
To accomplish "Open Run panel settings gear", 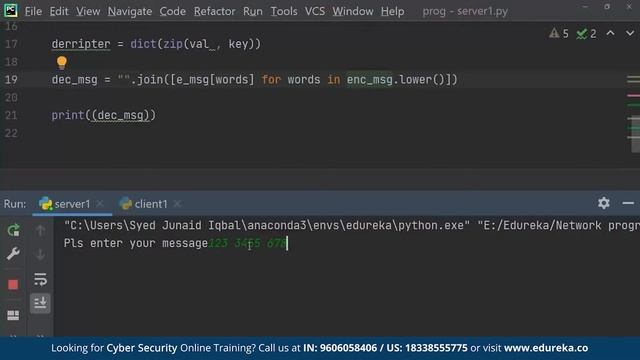I will tap(604, 203).
